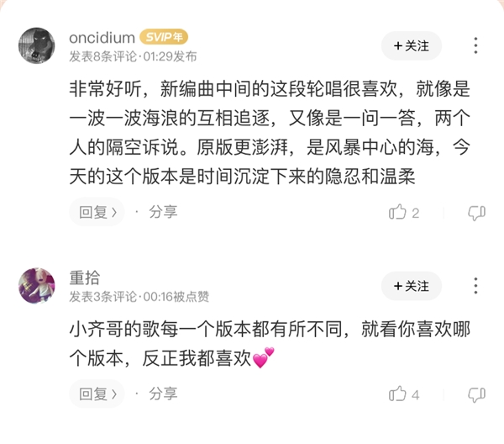This screenshot has width=504, height=444.
Task: Click the like count 4 on 重拾's comment
Action: 416,394
